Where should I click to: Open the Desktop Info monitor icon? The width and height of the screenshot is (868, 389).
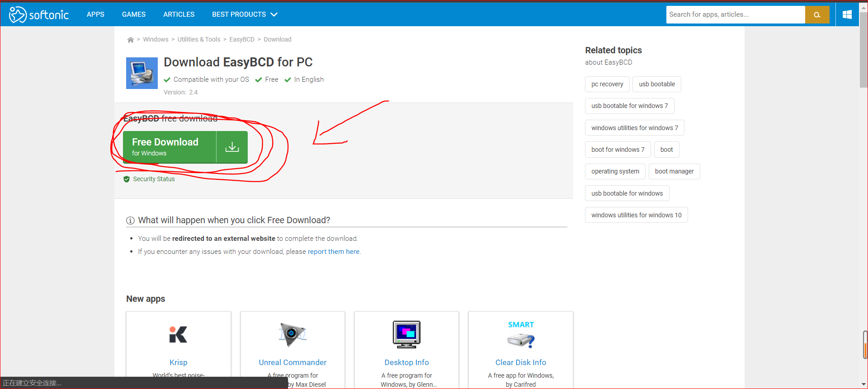point(406,335)
